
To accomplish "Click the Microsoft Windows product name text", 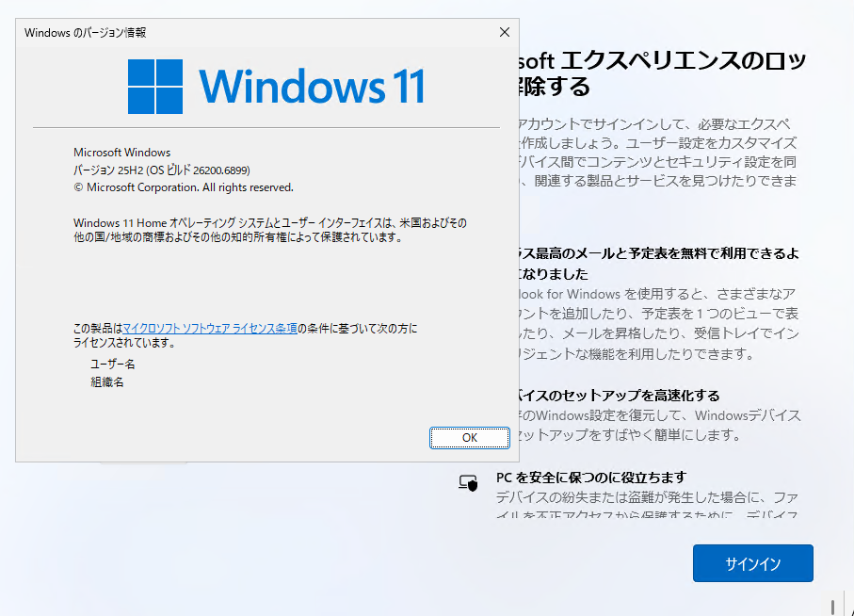I will tap(121, 153).
